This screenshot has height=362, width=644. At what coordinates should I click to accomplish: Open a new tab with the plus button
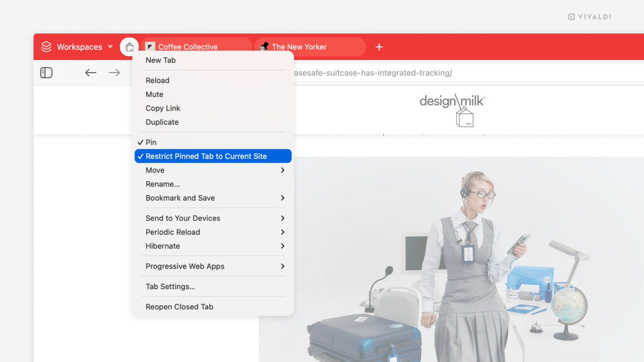[x=379, y=47]
